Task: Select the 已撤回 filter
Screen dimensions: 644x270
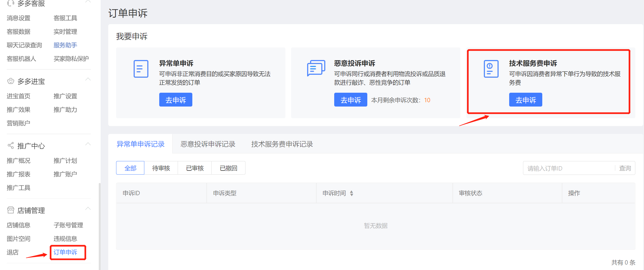Action: (228, 168)
